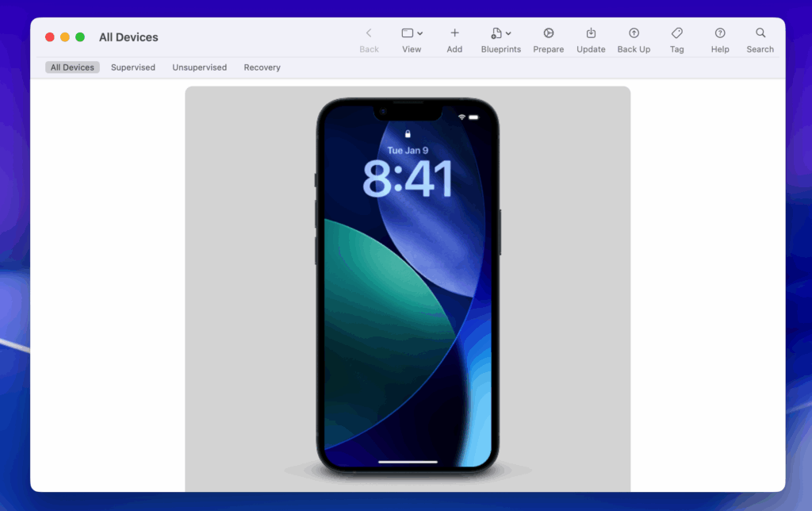Switch to the Supervised tab
Image resolution: width=812 pixels, height=511 pixels.
(x=133, y=67)
